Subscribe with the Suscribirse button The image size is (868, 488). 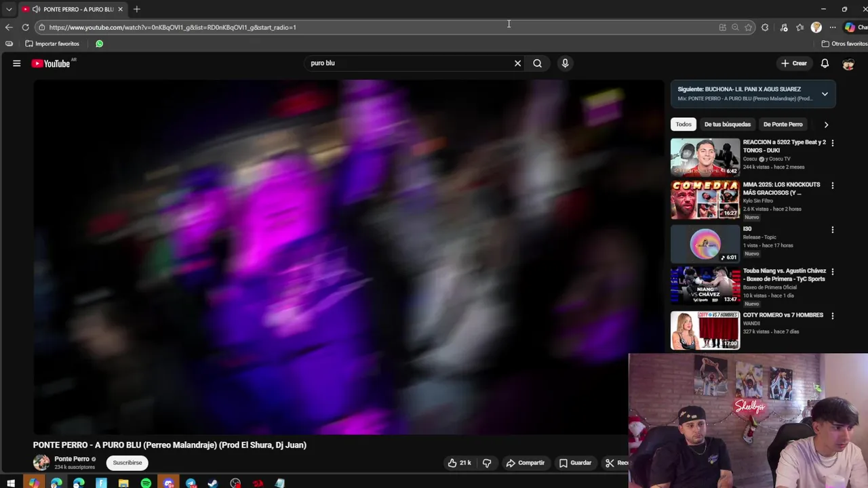click(x=127, y=463)
